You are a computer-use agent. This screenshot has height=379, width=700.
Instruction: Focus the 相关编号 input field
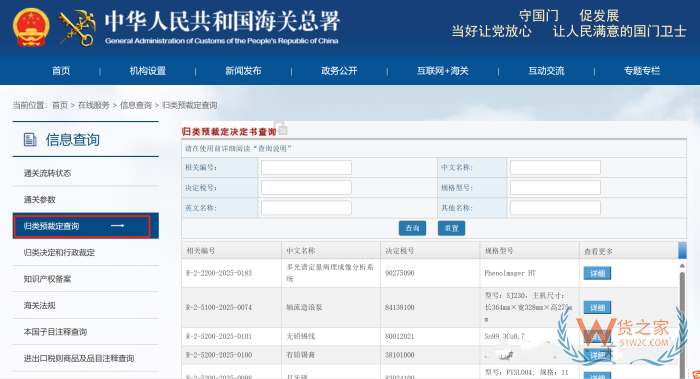[x=306, y=168]
